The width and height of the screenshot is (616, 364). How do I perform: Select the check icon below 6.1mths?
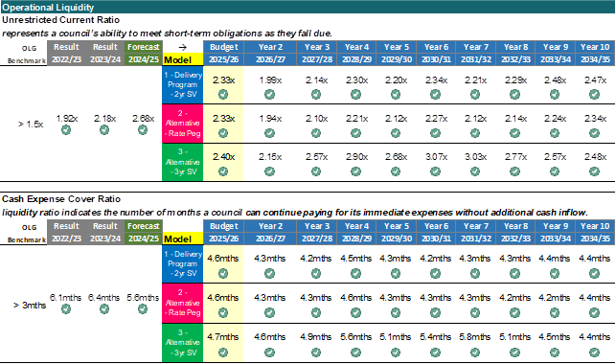click(66, 309)
